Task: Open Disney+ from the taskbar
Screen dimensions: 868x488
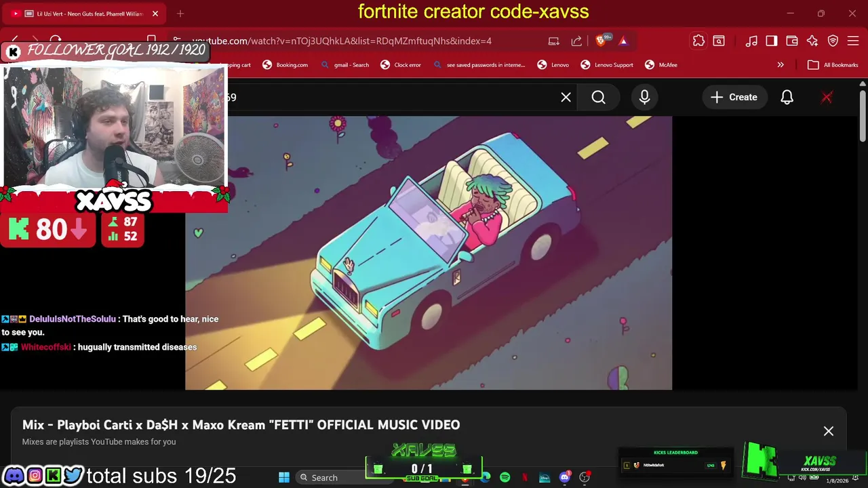Action: click(x=545, y=477)
